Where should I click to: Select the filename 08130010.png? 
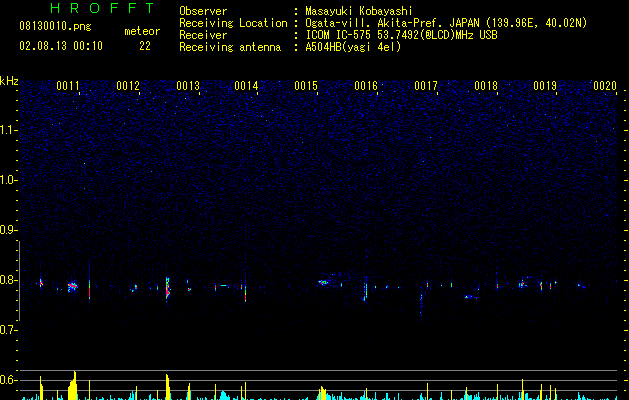pos(55,27)
